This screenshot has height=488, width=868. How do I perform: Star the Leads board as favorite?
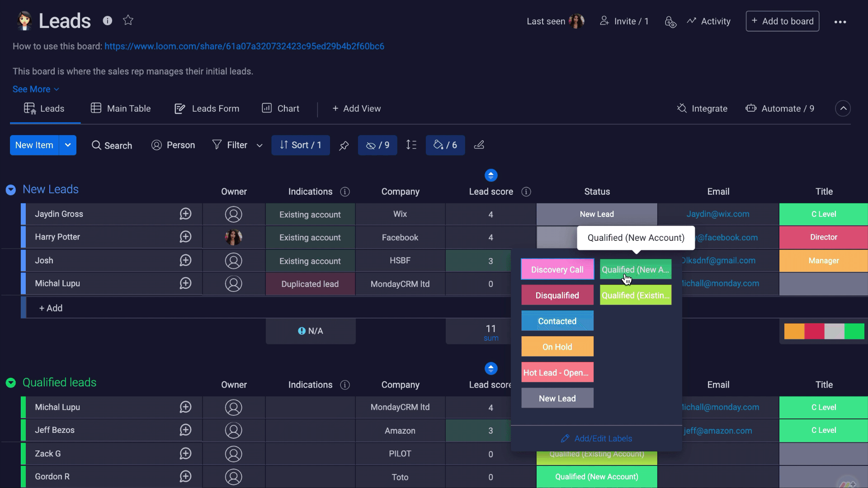click(128, 20)
